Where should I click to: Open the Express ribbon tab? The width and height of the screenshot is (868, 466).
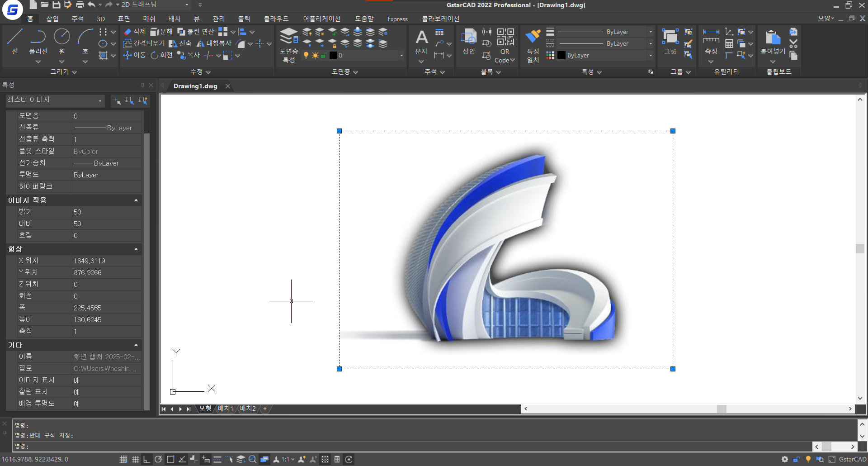point(397,19)
